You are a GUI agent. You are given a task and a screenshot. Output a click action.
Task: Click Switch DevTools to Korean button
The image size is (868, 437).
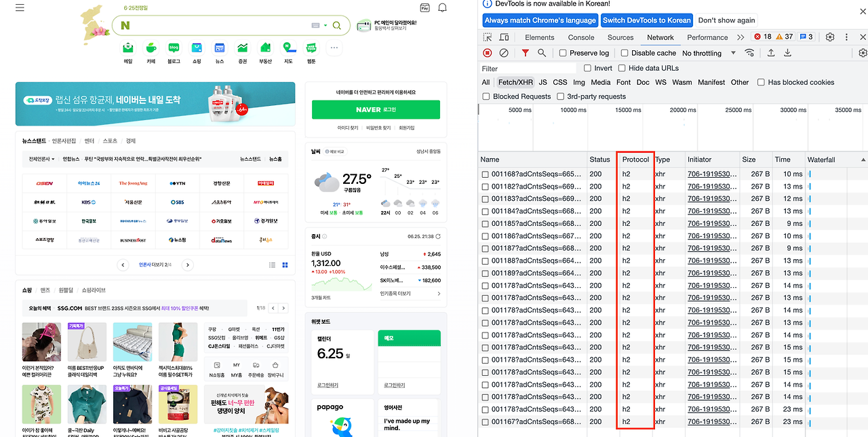pos(646,20)
